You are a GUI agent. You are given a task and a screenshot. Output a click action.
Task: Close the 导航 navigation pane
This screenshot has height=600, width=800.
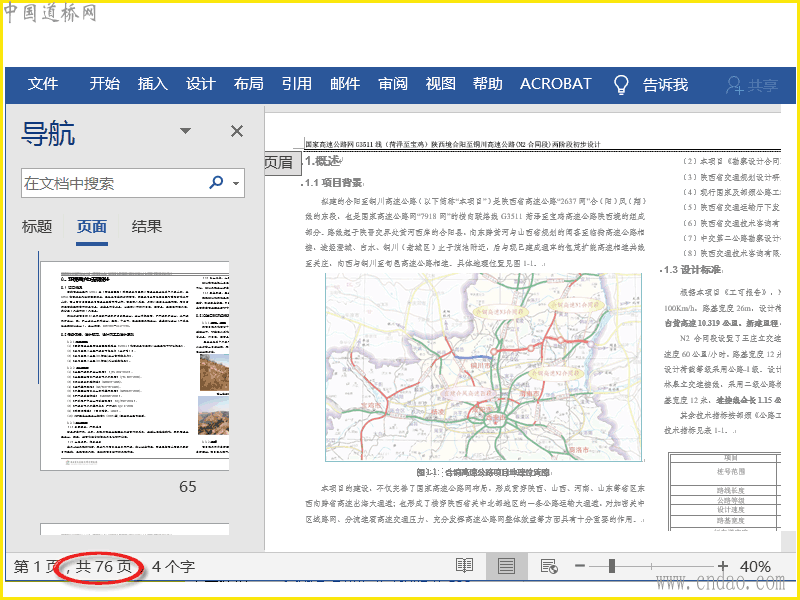click(237, 131)
